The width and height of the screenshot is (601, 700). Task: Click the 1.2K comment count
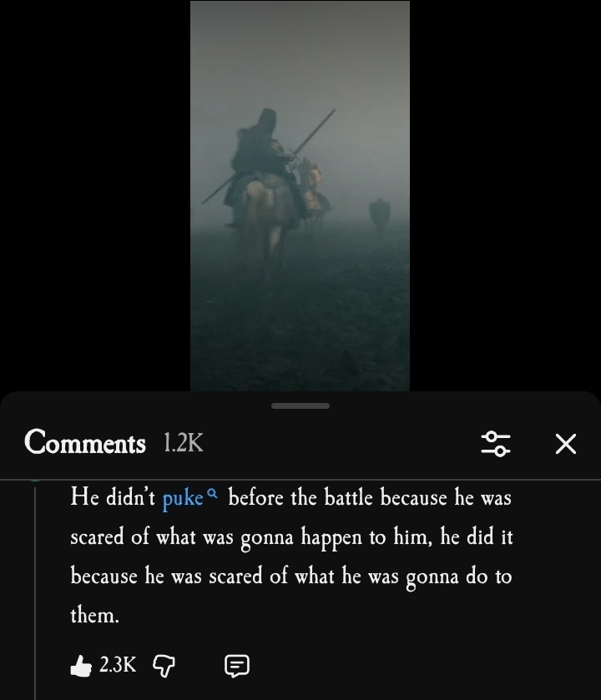[x=184, y=442]
